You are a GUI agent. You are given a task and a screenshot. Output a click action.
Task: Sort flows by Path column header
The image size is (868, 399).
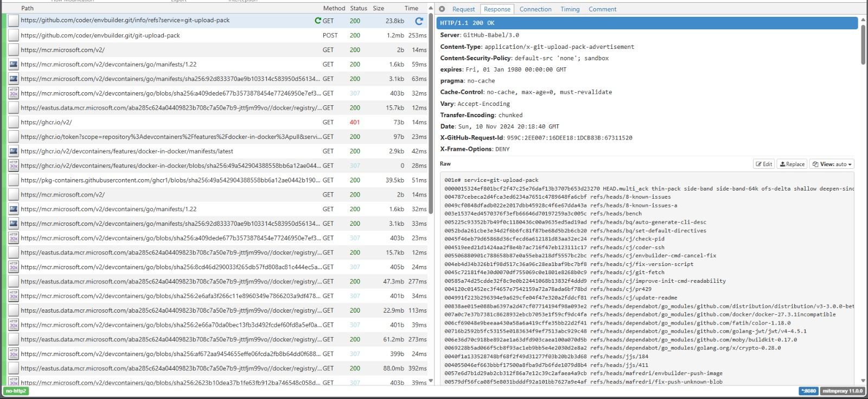[x=27, y=8]
